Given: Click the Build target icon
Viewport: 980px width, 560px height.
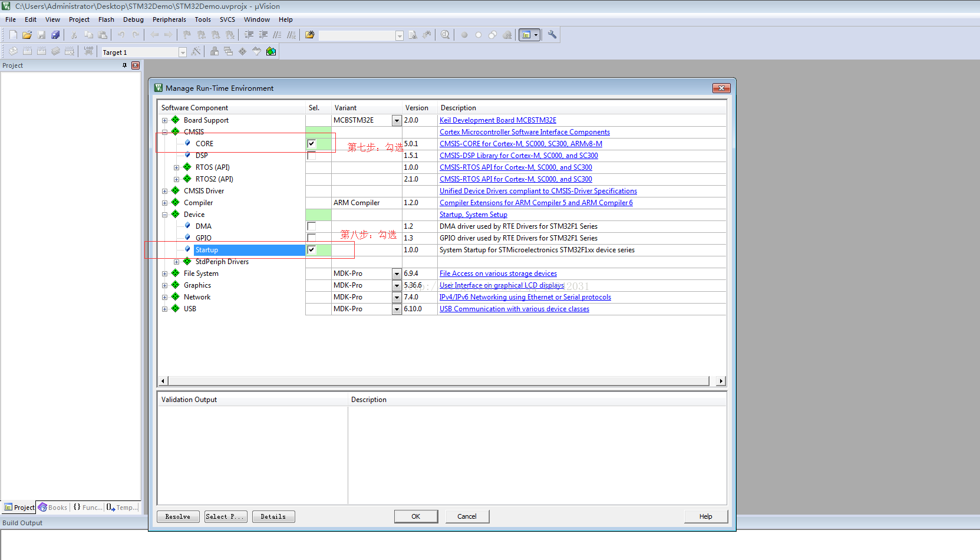Looking at the screenshot, I should tap(27, 51).
